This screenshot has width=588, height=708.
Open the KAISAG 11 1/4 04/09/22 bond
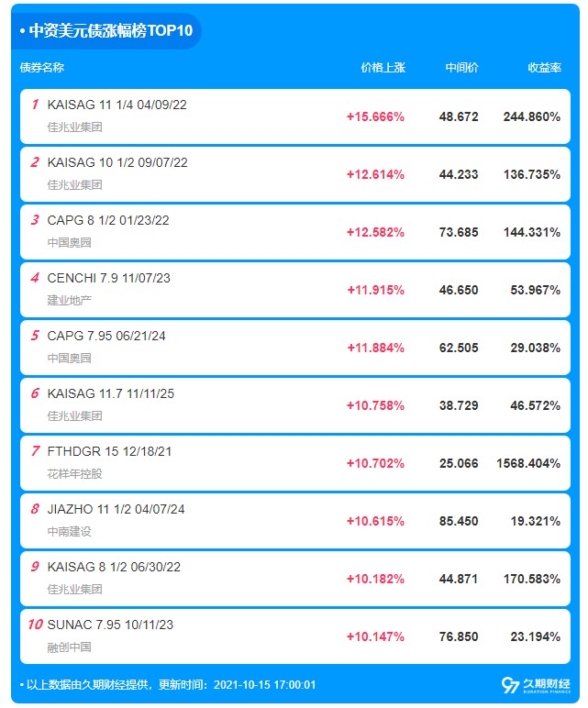tap(116, 105)
